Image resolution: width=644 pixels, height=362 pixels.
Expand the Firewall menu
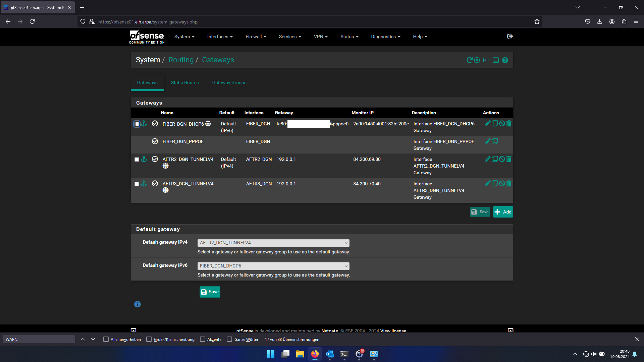click(256, 37)
